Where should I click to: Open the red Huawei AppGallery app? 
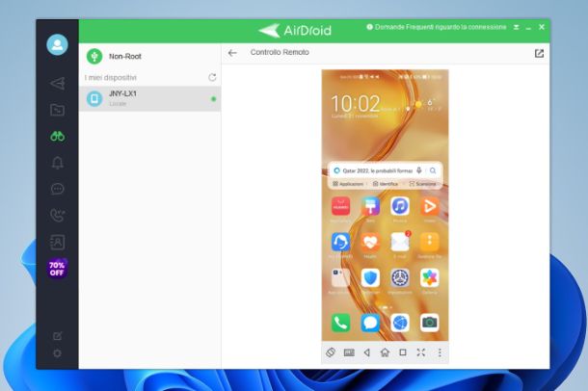(340, 206)
